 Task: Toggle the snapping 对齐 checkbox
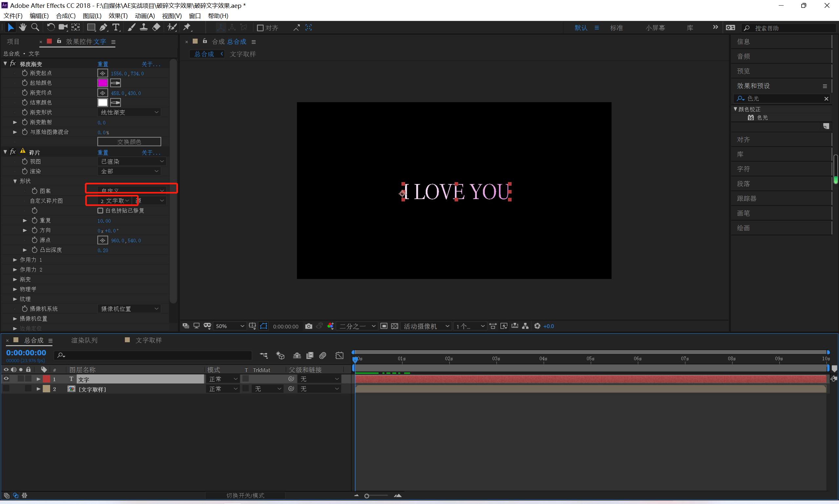click(x=260, y=28)
